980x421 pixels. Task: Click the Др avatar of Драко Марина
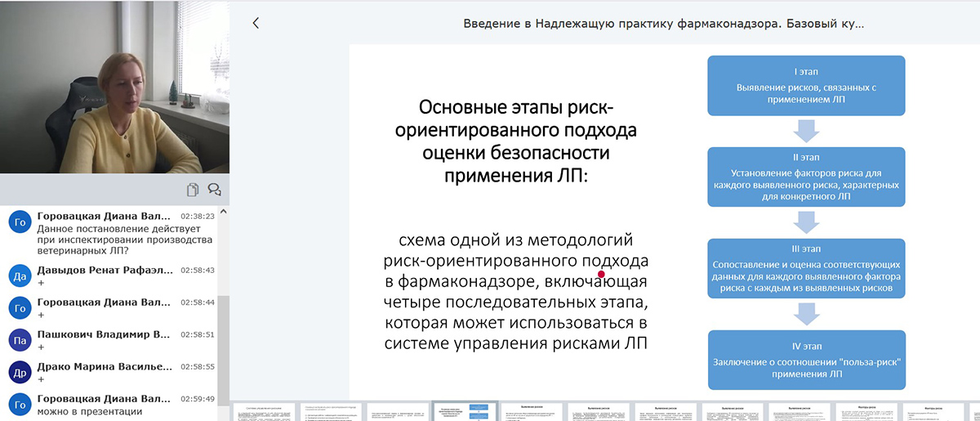click(20, 372)
